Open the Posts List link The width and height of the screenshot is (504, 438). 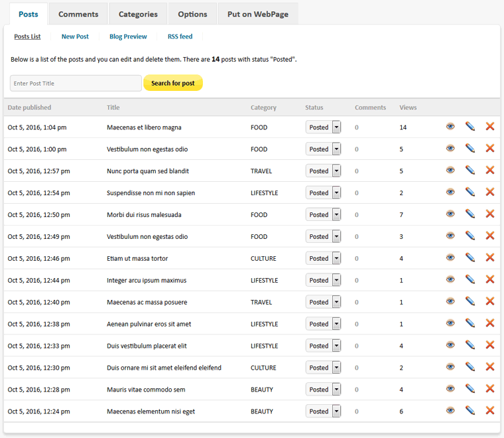[x=27, y=36]
